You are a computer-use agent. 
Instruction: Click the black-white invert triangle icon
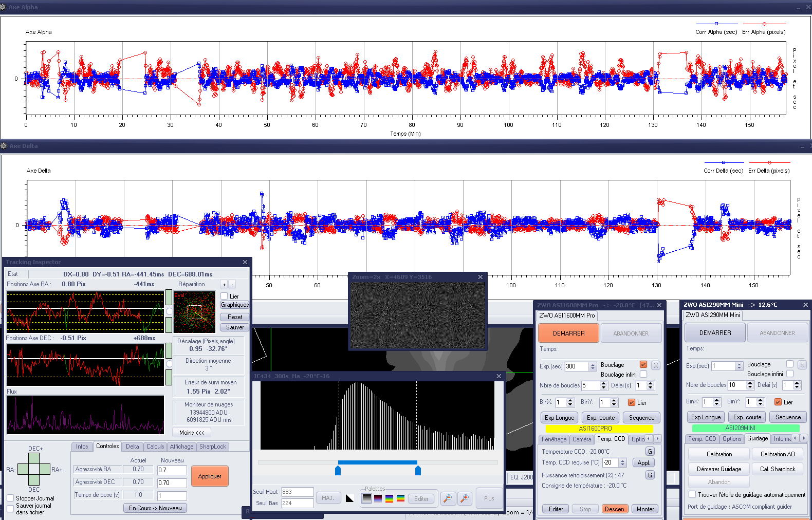pyautogui.click(x=350, y=498)
